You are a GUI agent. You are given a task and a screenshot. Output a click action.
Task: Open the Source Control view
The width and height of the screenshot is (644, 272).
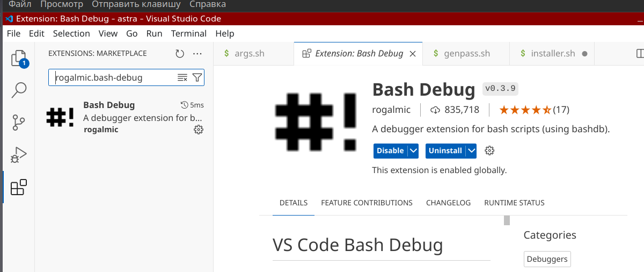click(19, 123)
